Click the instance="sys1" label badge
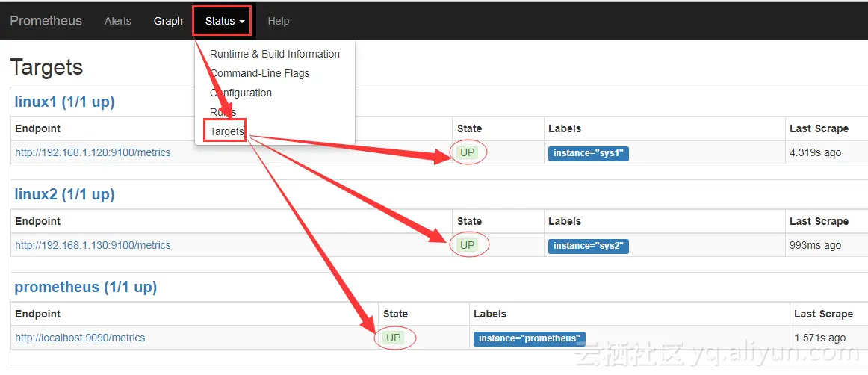The image size is (868, 375). [589, 153]
